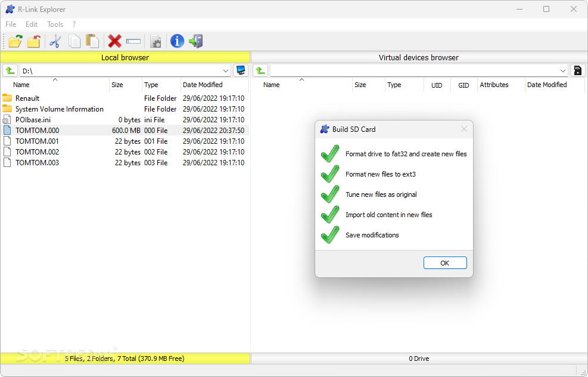Sort virtual devices by UID column
This screenshot has width=588, height=377.
[x=437, y=85]
